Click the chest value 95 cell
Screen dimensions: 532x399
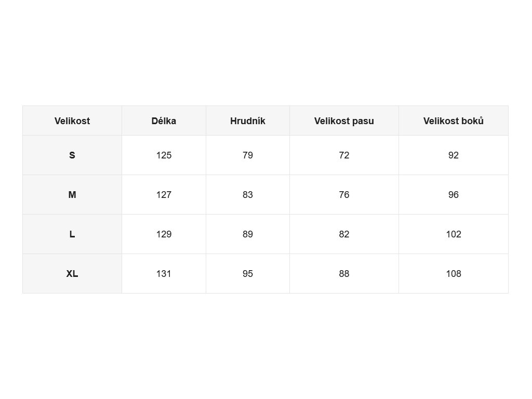coord(248,273)
